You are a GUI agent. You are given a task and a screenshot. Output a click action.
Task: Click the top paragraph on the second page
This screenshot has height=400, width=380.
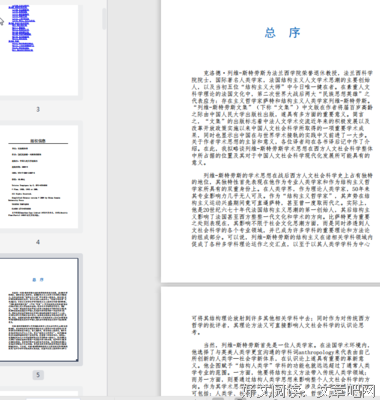[281, 325]
